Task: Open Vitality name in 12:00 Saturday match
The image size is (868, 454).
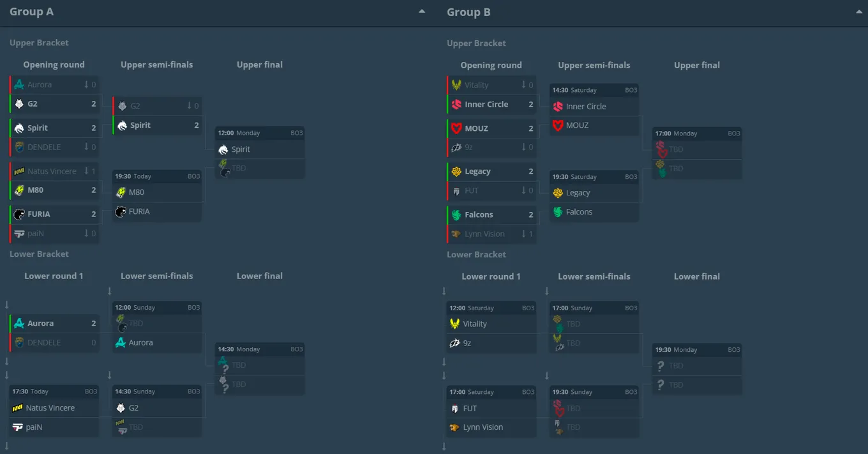Action: pyautogui.click(x=475, y=324)
